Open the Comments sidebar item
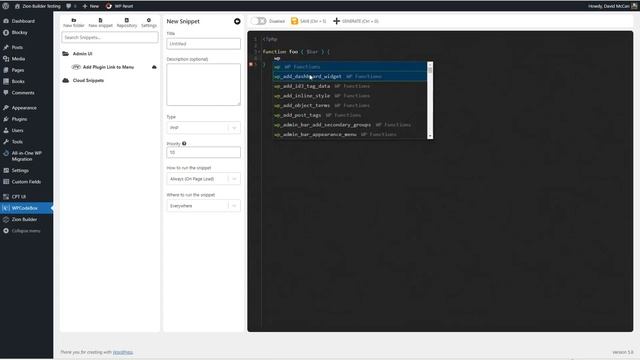The height and width of the screenshot is (360, 640). (x=23, y=93)
